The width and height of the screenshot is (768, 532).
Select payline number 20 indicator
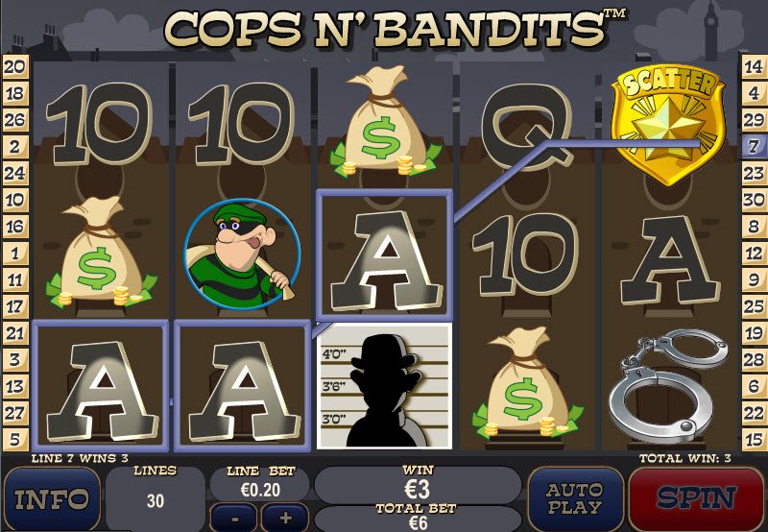(15, 66)
